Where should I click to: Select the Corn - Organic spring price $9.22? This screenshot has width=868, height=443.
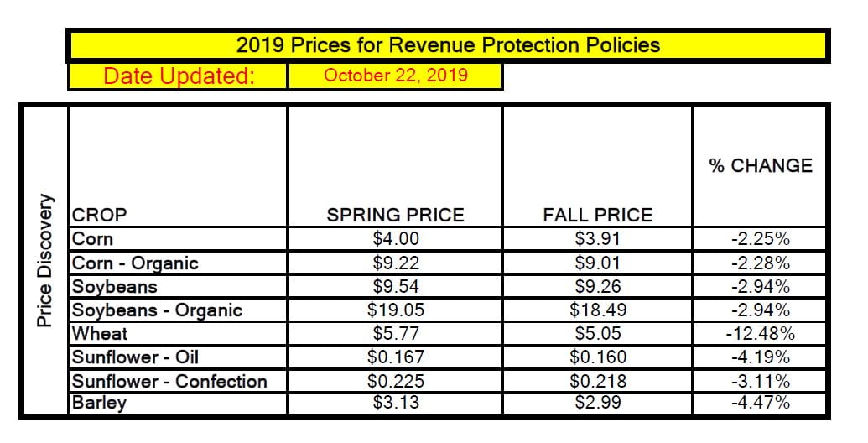point(395,263)
